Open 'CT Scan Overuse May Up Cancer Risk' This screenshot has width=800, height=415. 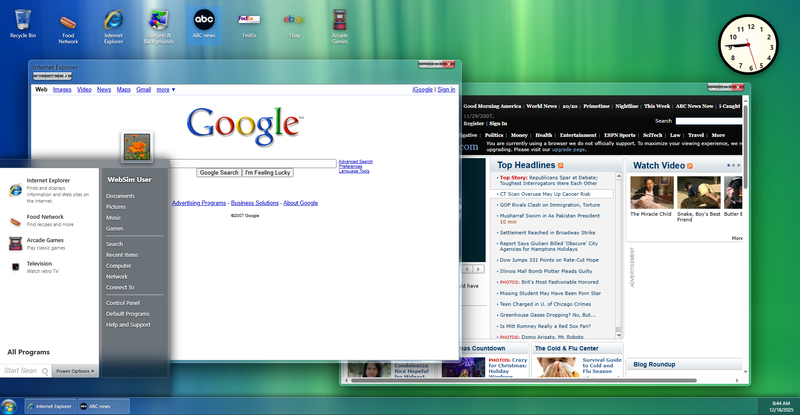coord(544,194)
